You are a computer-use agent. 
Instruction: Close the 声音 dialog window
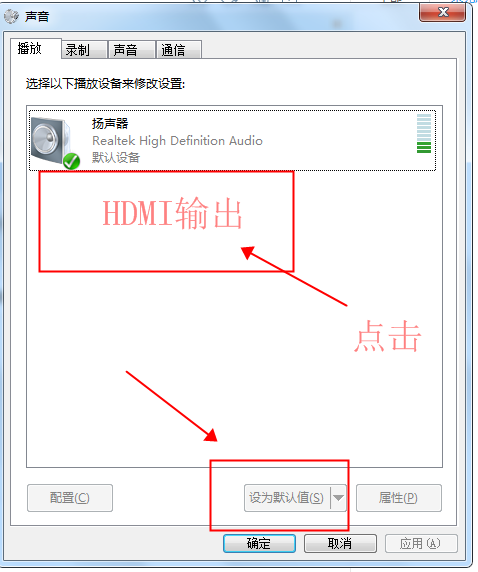(443, 13)
